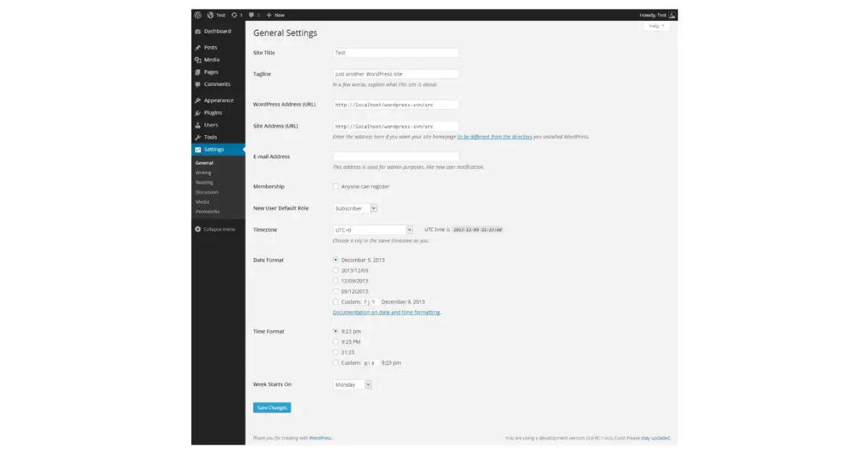Image resolution: width=868 pixels, height=454 pixels.
Task: Expand the Help tab at top right
Action: [656, 26]
